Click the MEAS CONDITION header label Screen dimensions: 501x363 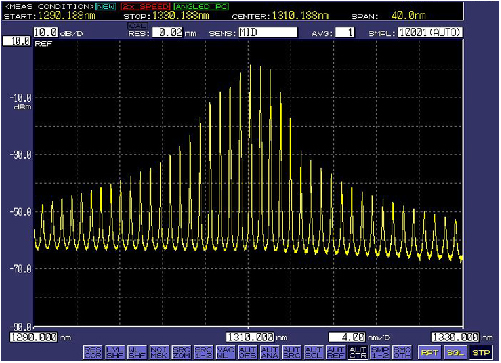coord(48,7)
